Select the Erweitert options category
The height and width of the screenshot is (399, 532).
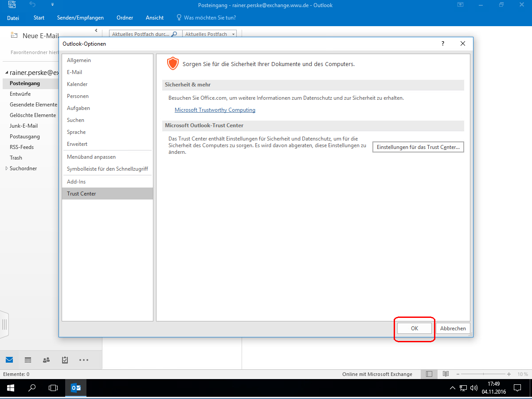tap(77, 144)
